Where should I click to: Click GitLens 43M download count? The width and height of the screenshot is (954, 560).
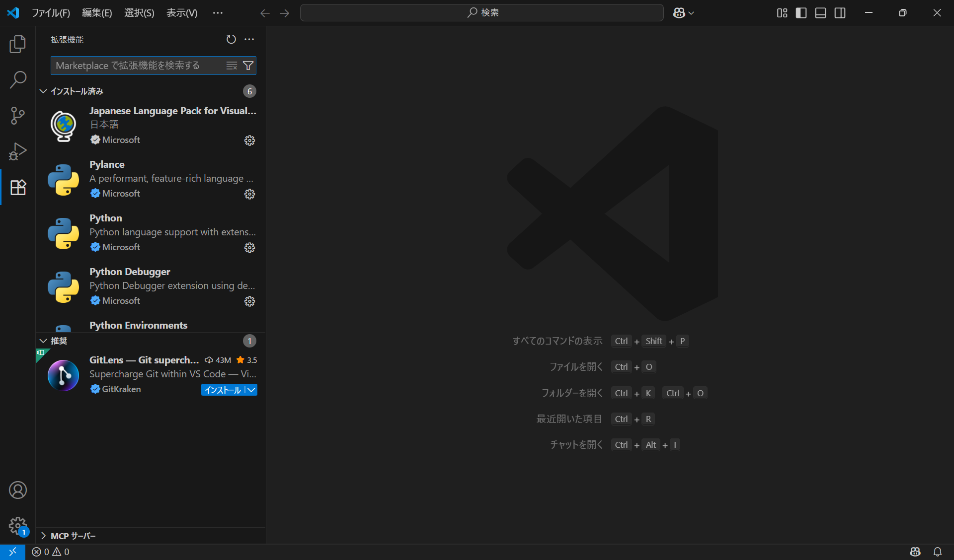point(218,360)
